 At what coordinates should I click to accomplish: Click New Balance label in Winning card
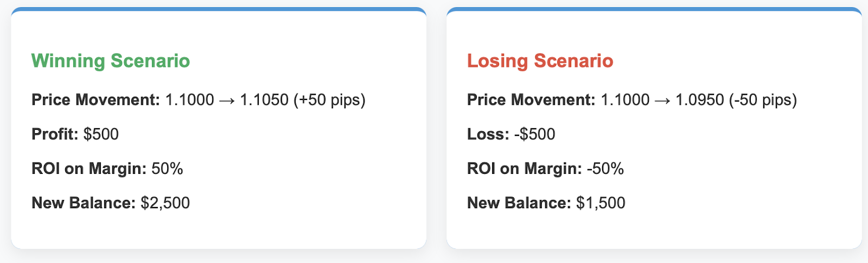pos(84,203)
